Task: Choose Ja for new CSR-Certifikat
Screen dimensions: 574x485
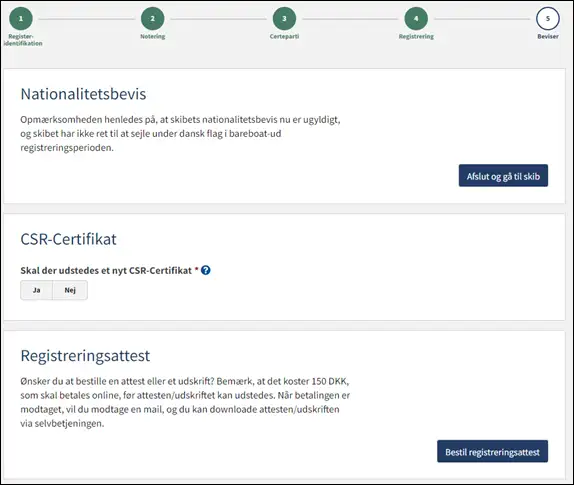Action: (37, 290)
